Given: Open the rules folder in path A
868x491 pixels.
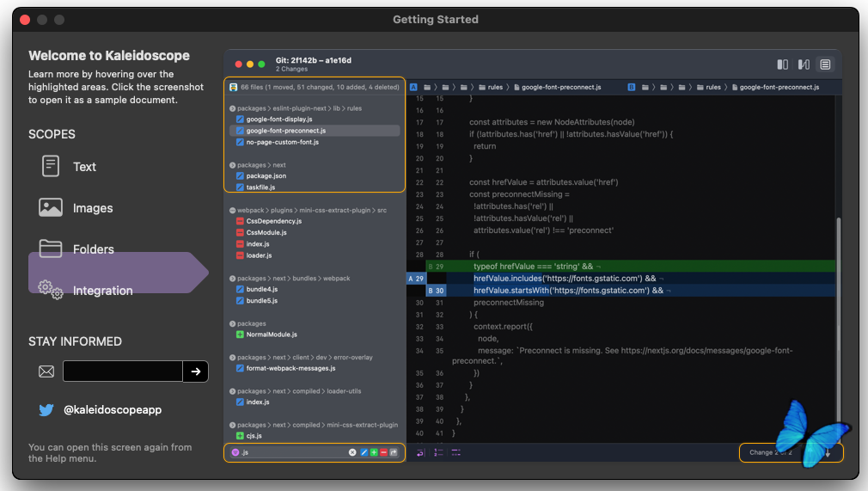Looking at the screenshot, I should pos(495,87).
